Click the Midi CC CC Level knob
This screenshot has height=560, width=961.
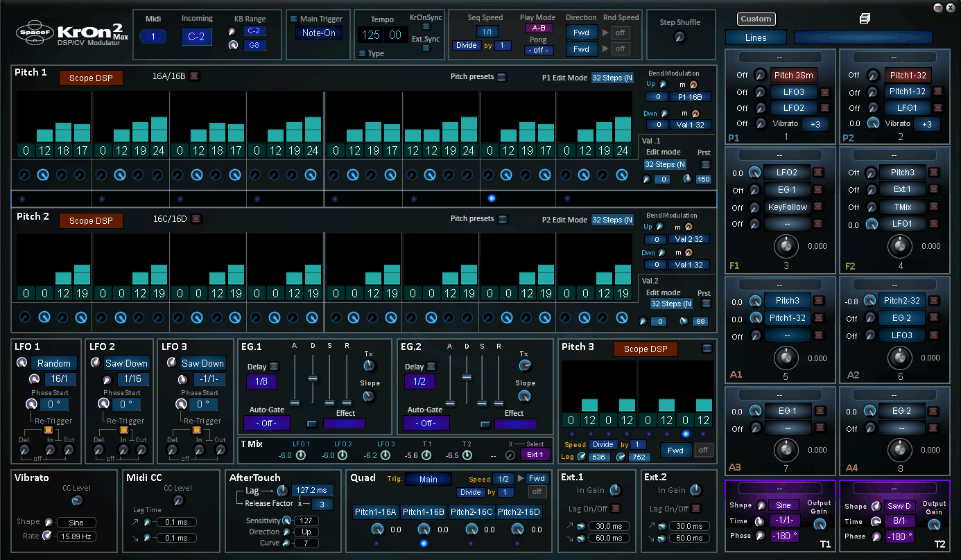[x=177, y=500]
